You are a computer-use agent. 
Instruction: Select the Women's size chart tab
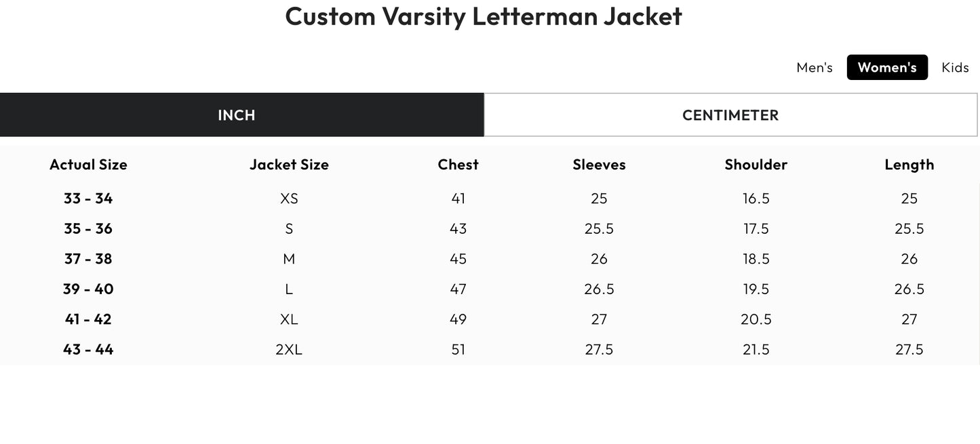[x=887, y=66]
